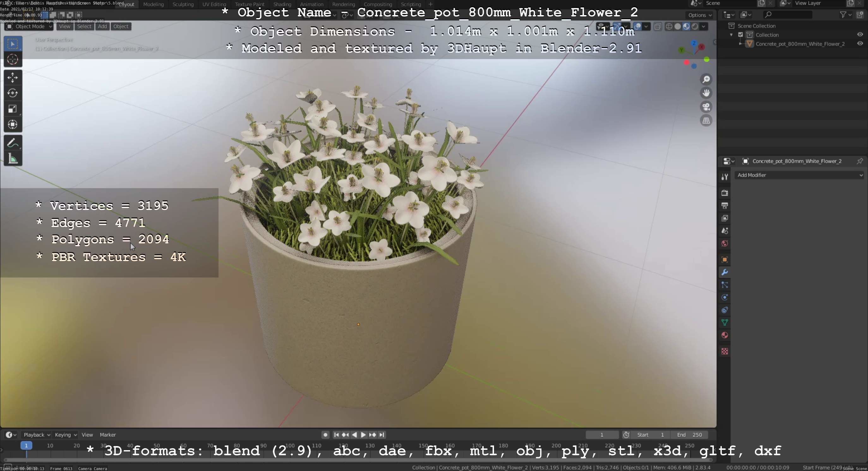This screenshot has height=471, width=868.
Task: Open the Playback dropdown in timeline
Action: pyautogui.click(x=36, y=435)
